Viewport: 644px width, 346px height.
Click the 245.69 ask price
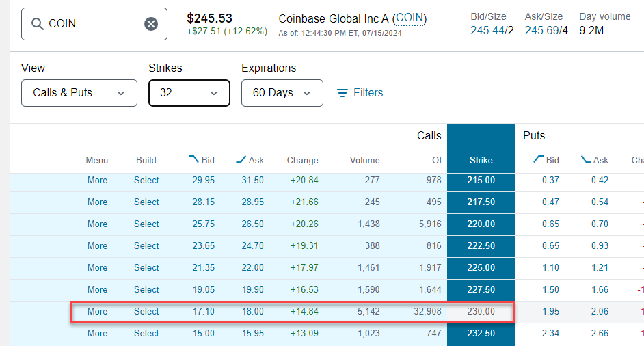pos(541,30)
